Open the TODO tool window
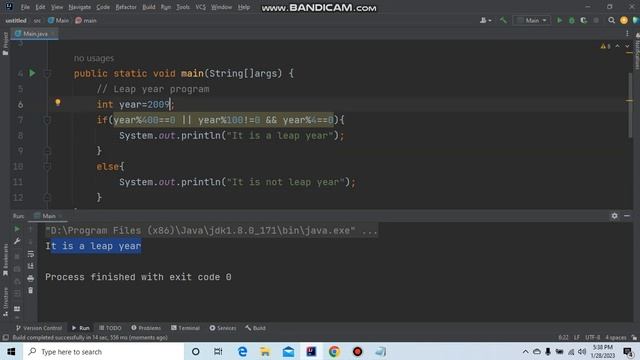This screenshot has width=640, height=360. coord(110,328)
